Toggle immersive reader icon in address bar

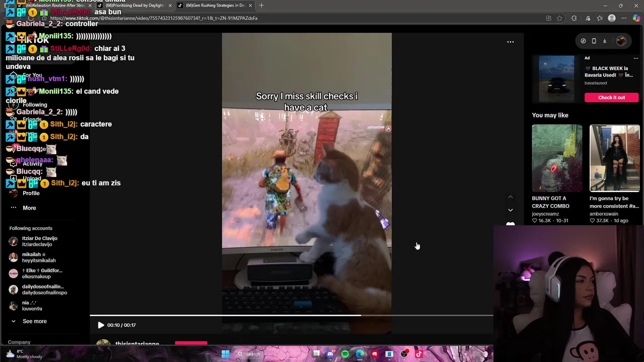[548, 18]
